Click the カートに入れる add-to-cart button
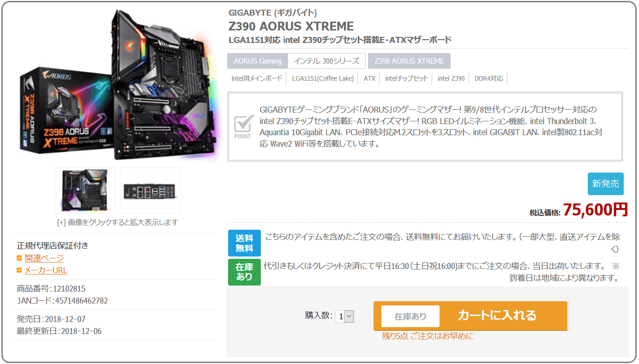 click(x=470, y=316)
